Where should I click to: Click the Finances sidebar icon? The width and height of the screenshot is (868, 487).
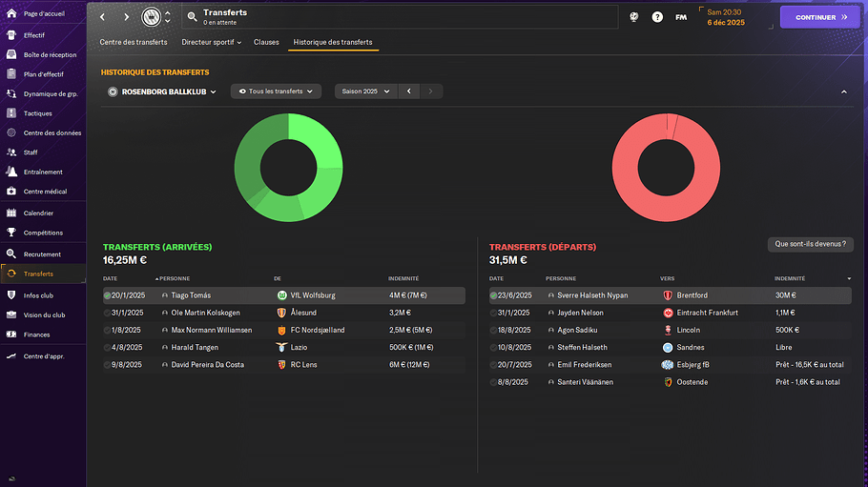(x=11, y=335)
